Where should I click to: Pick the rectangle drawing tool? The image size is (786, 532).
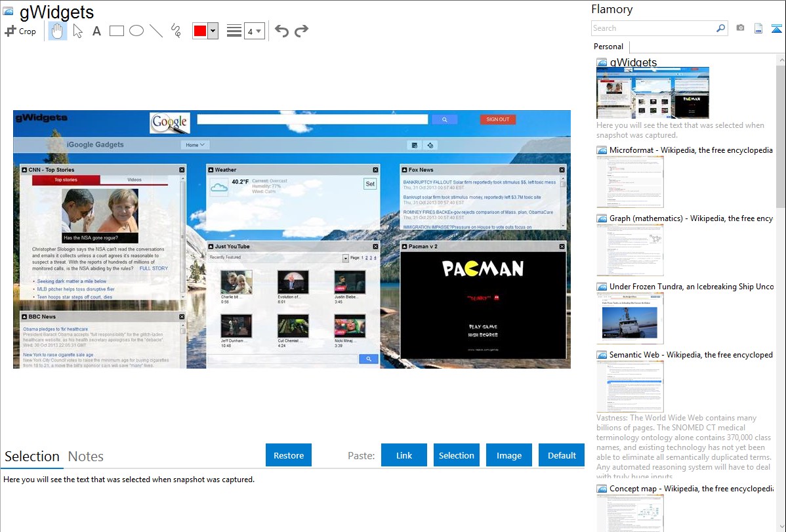pyautogui.click(x=116, y=31)
